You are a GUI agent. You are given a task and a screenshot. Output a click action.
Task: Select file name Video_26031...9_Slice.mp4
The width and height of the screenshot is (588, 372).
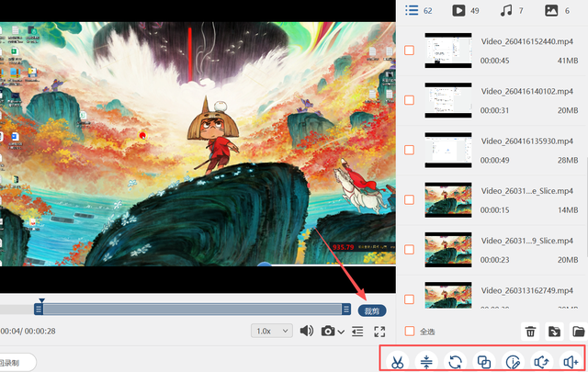[x=526, y=241]
